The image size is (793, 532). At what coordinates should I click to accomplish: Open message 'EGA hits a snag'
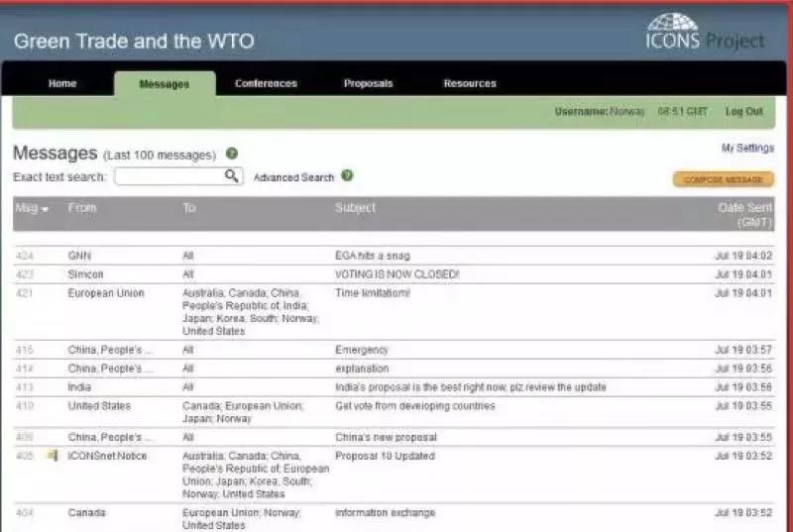[372, 256]
